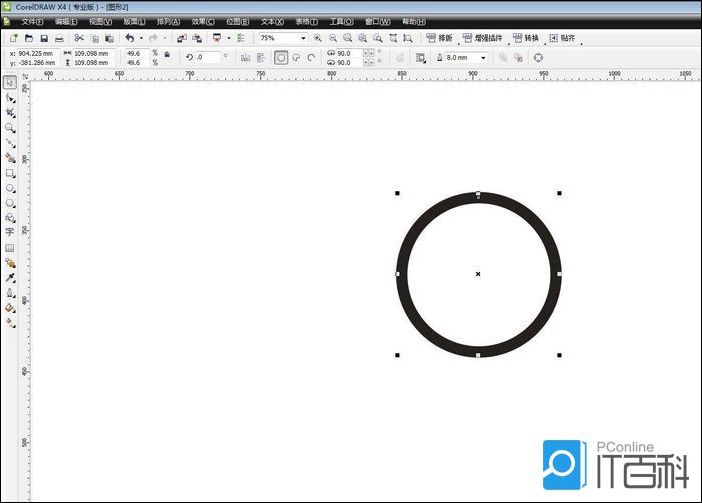The image size is (702, 503).
Task: Click the 排版 toolbar button
Action: coord(440,38)
